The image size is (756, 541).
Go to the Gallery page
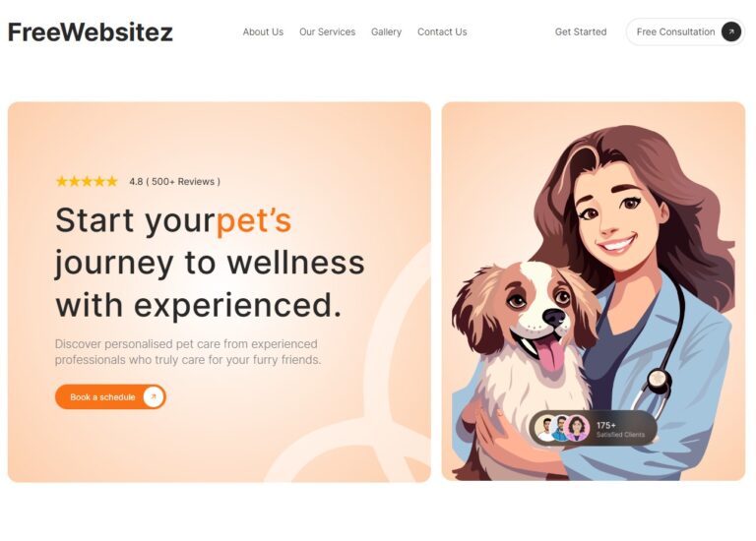click(x=386, y=31)
